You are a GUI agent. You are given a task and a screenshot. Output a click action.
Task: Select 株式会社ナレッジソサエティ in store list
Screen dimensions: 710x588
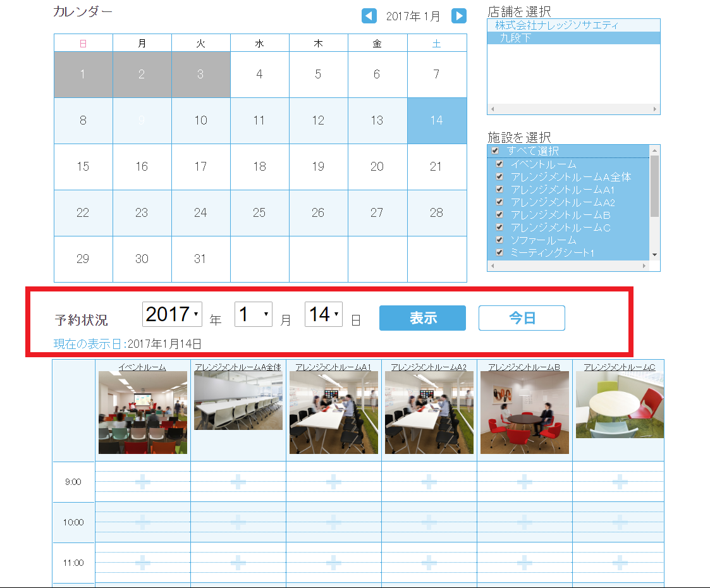[556, 25]
